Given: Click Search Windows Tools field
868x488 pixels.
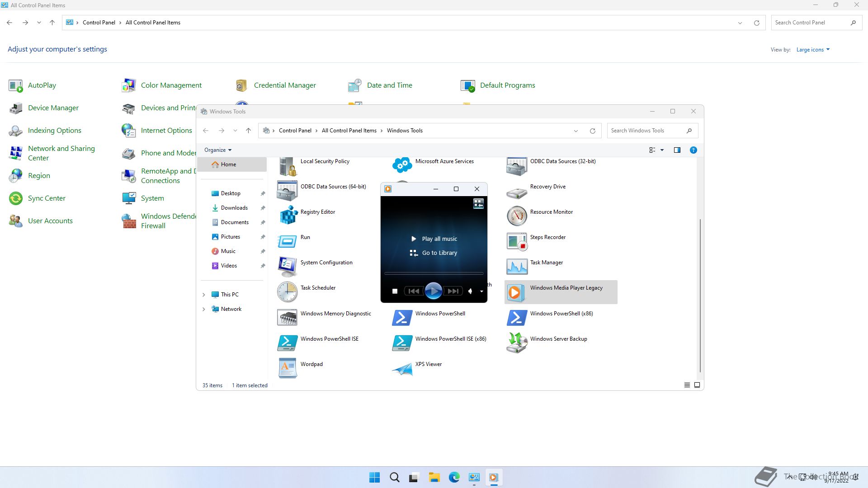Looking at the screenshot, I should (x=652, y=131).
